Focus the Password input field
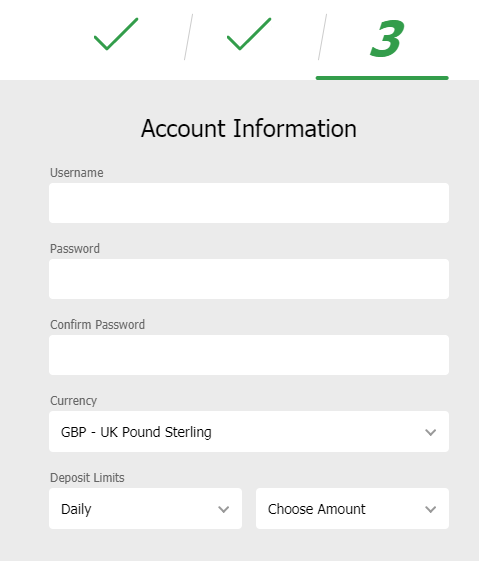Viewport: 479px width, 561px height. tap(249, 279)
